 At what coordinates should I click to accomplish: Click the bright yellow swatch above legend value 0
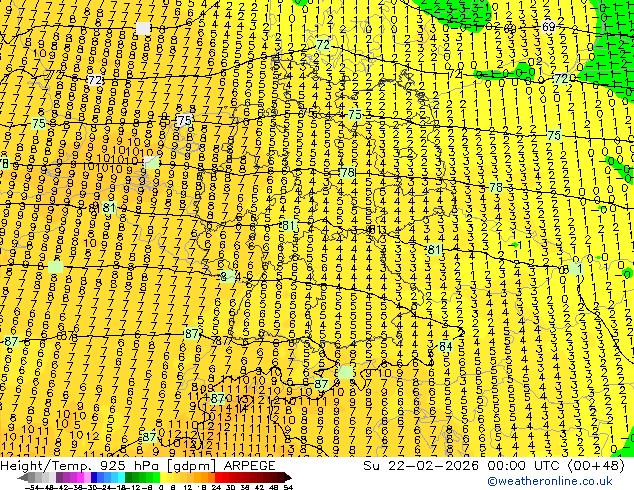point(164,478)
